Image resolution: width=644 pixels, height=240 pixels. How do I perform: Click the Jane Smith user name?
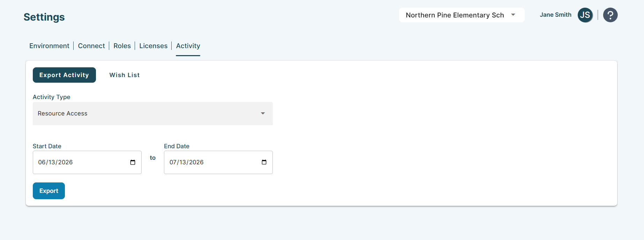pos(555,15)
